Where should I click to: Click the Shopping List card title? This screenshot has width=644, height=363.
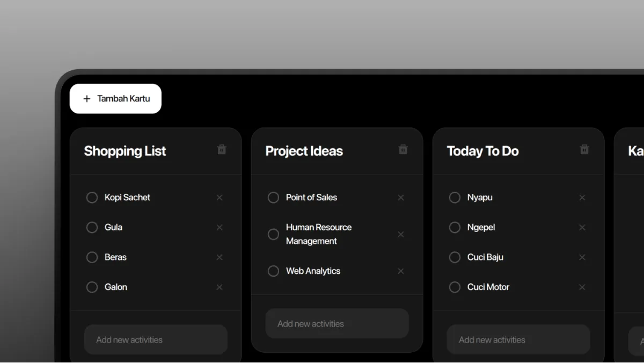click(125, 151)
